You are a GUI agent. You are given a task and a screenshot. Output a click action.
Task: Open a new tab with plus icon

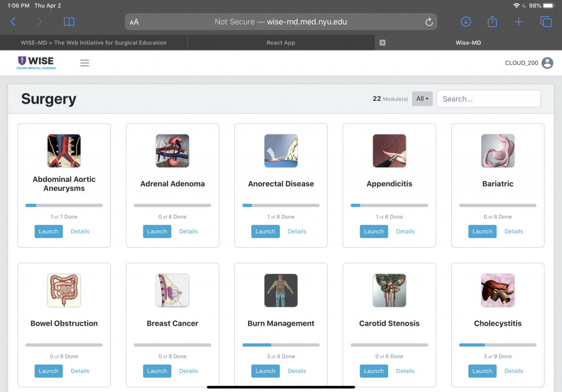click(x=519, y=22)
